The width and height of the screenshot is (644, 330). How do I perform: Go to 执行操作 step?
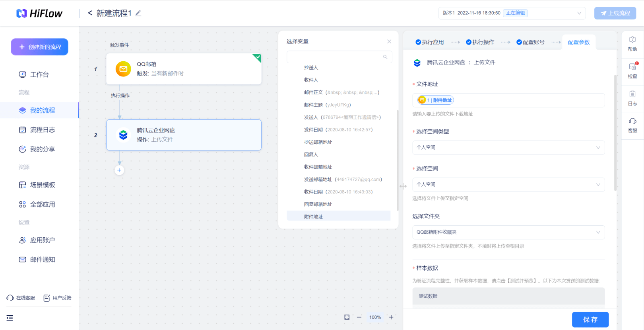480,42
